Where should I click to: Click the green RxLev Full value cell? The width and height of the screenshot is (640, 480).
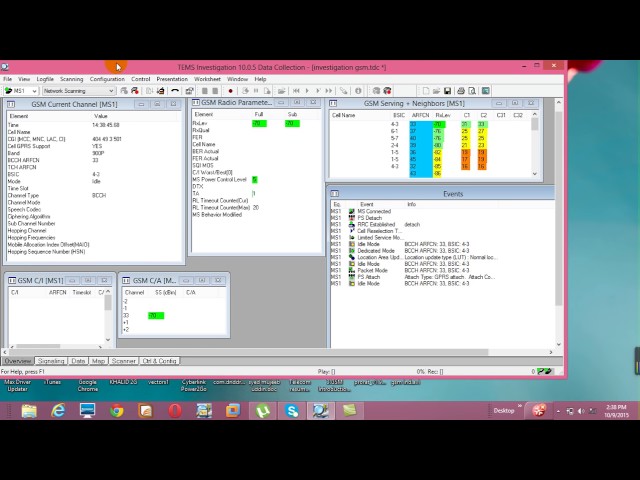tap(259, 123)
